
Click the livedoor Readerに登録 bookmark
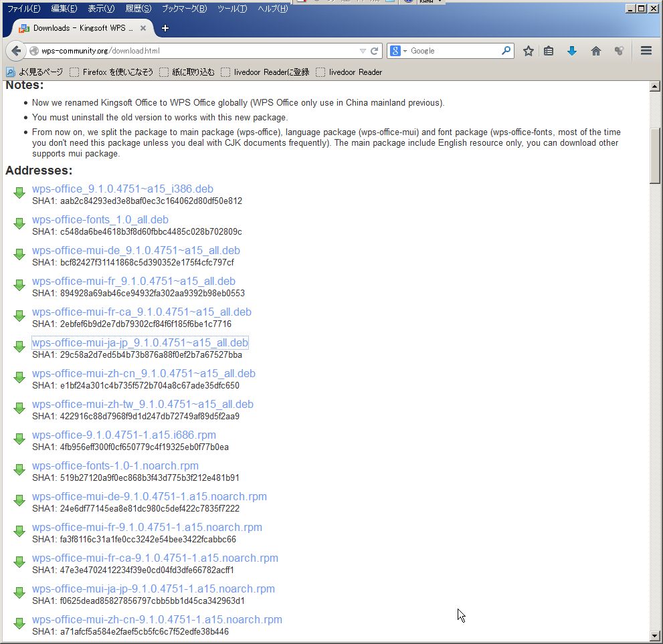265,72
